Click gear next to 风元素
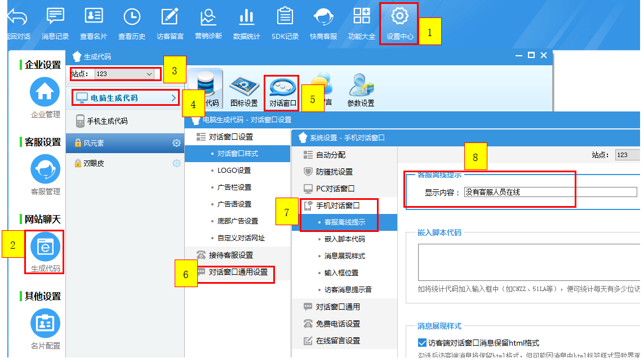Image resolution: width=644 pixels, height=362 pixels. click(176, 143)
